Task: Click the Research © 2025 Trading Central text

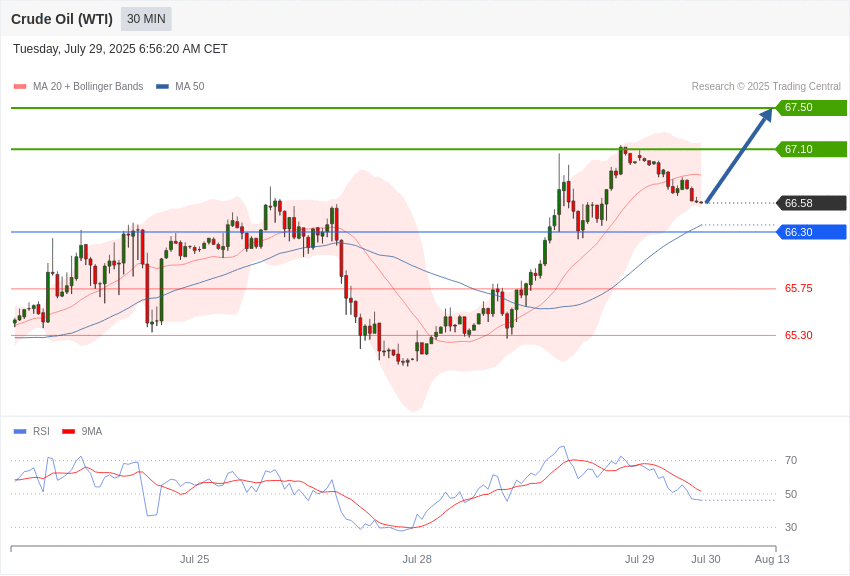Action: pos(766,86)
